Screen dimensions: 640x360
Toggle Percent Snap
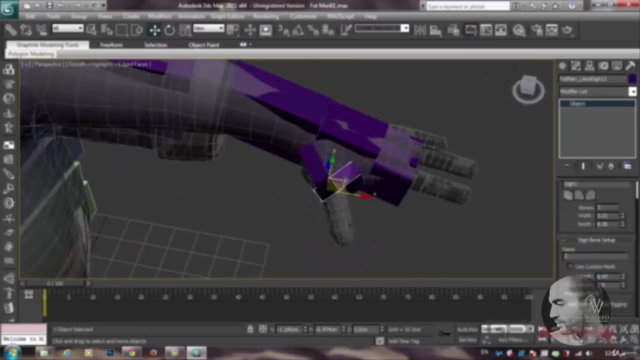pos(313,30)
